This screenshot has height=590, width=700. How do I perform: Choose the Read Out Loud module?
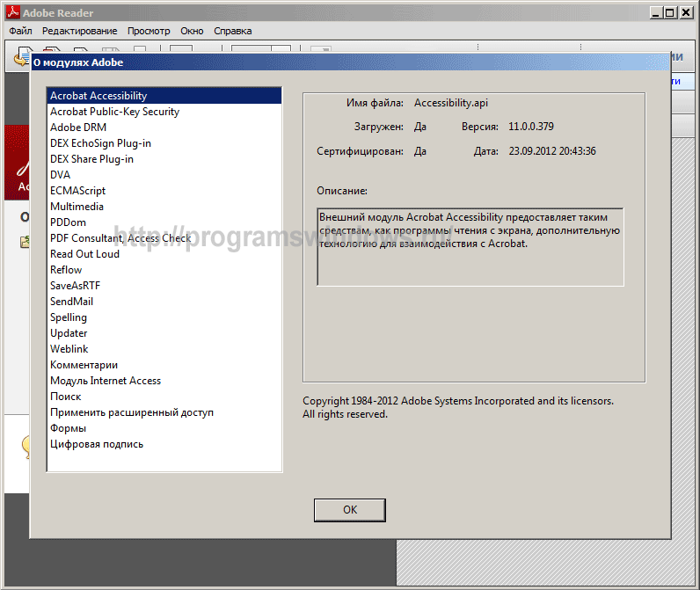click(x=164, y=254)
